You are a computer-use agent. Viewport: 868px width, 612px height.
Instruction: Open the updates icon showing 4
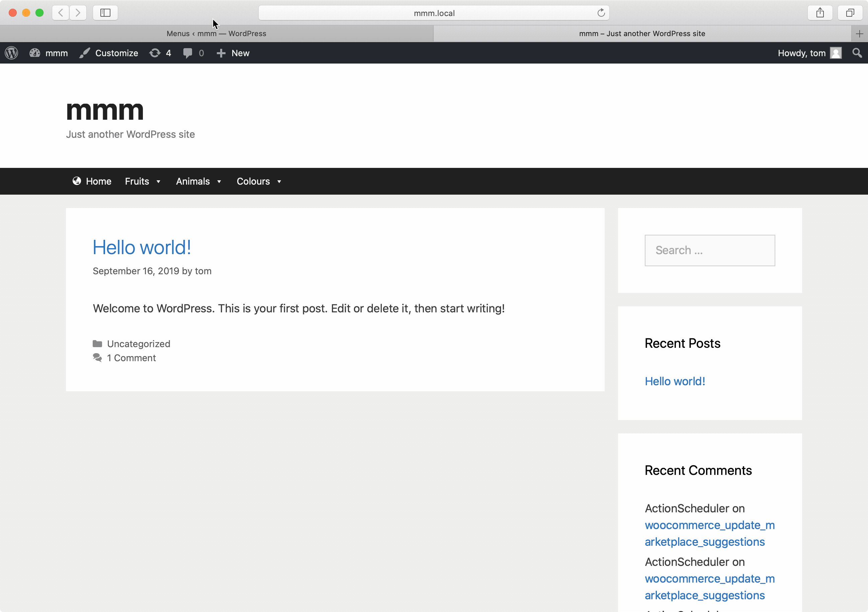[155, 53]
